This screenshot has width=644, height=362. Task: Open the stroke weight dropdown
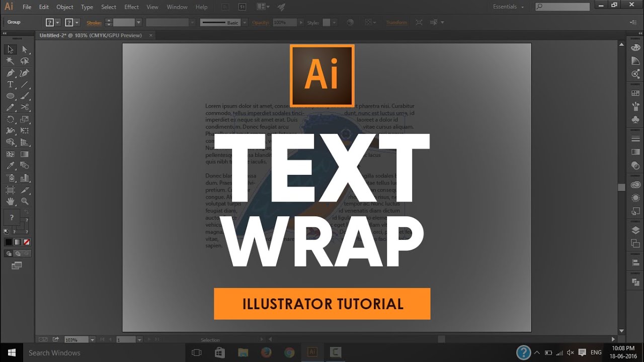pyautogui.click(x=139, y=23)
